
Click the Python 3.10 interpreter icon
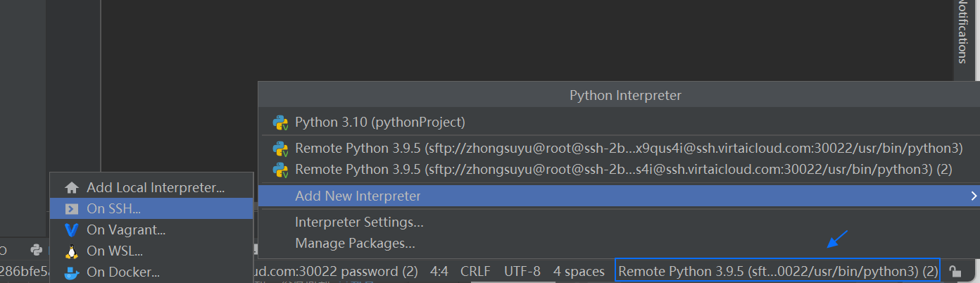[280, 122]
